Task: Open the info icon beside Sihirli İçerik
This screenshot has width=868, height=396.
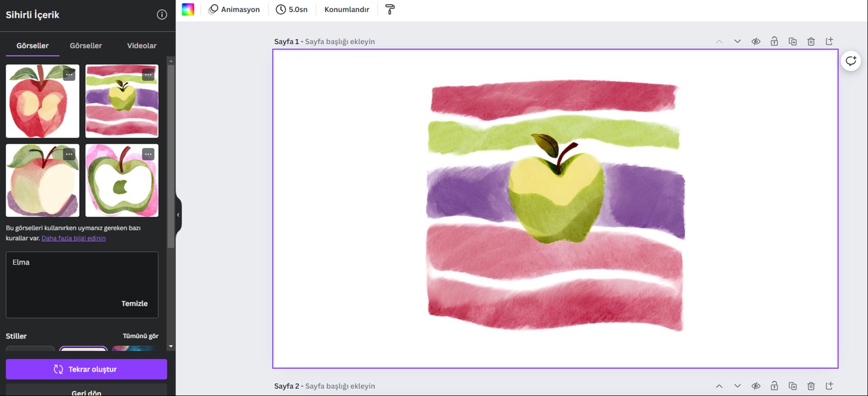Action: pos(162,15)
